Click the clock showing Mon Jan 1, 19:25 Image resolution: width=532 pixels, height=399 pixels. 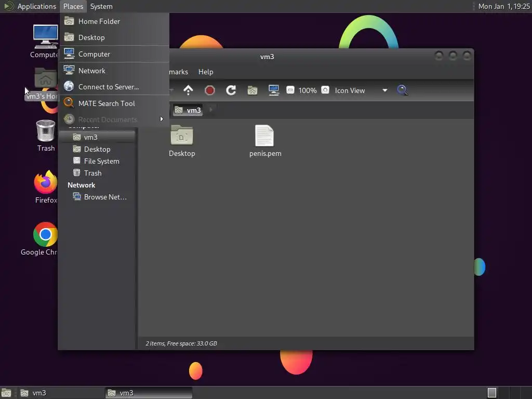point(503,6)
